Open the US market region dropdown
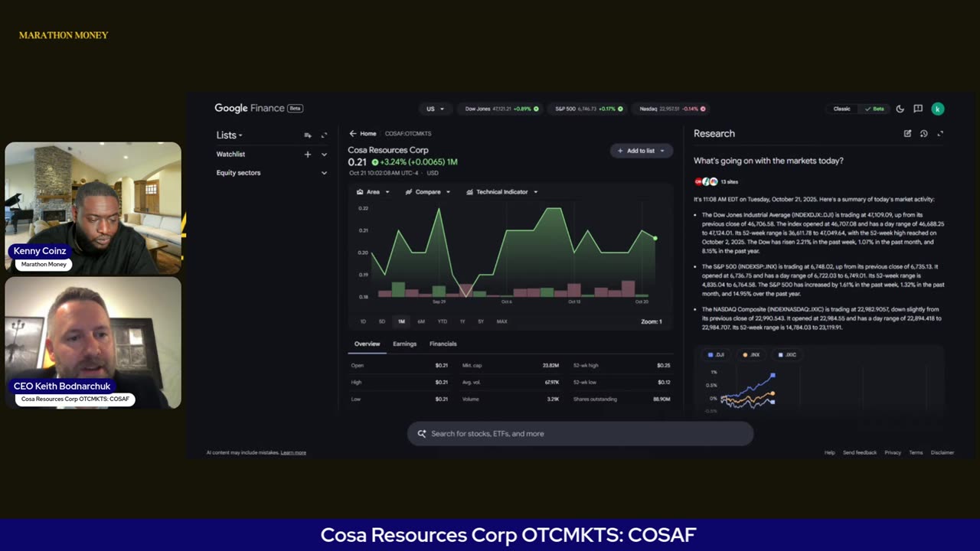The width and height of the screenshot is (980, 551). tap(436, 109)
